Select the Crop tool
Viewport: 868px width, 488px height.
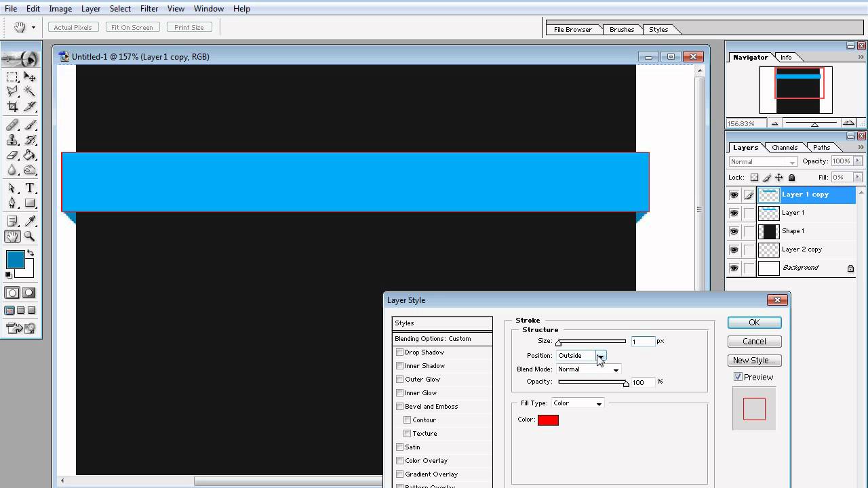tap(12, 106)
